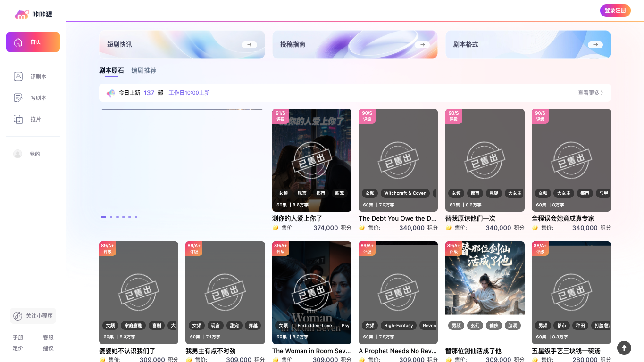Click the arrow in 投稿指南 banner
644x362 pixels.
tap(422, 45)
